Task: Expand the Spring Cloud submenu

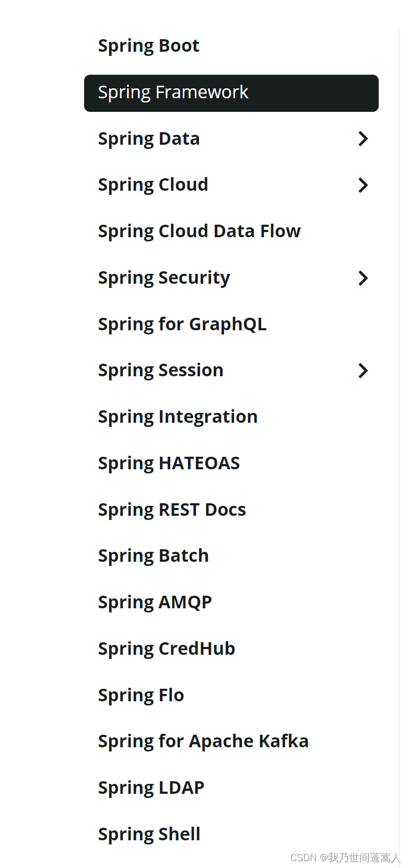Action: pyautogui.click(x=363, y=185)
